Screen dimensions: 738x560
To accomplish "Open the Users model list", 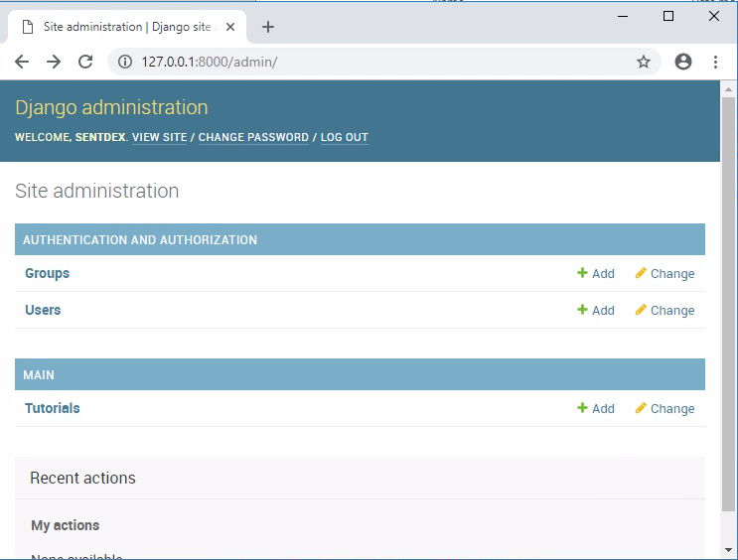I will [43, 310].
